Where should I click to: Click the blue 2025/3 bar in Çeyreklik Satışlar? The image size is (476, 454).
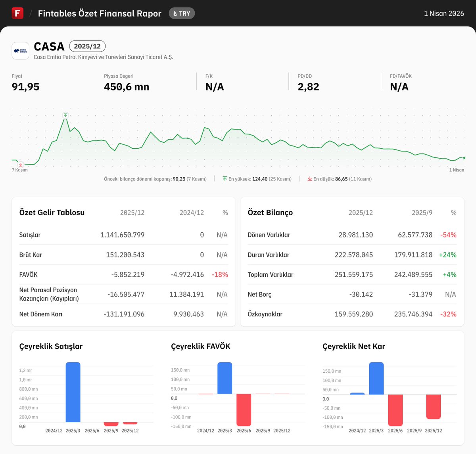click(x=73, y=393)
